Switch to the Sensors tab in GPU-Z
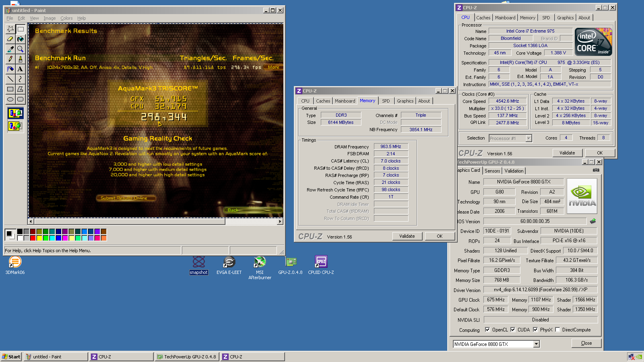This screenshot has width=644, height=362. point(492,171)
